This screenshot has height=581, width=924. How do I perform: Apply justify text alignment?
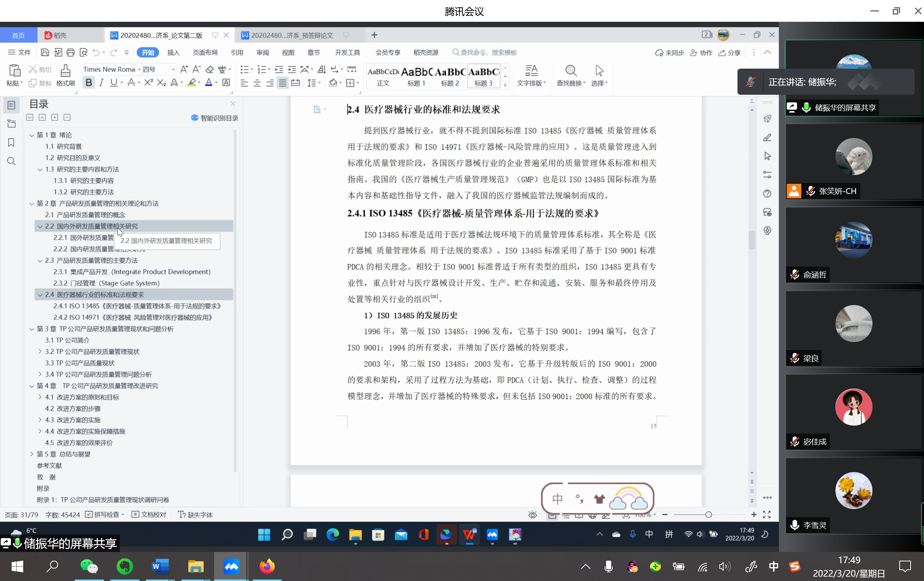tap(282, 82)
